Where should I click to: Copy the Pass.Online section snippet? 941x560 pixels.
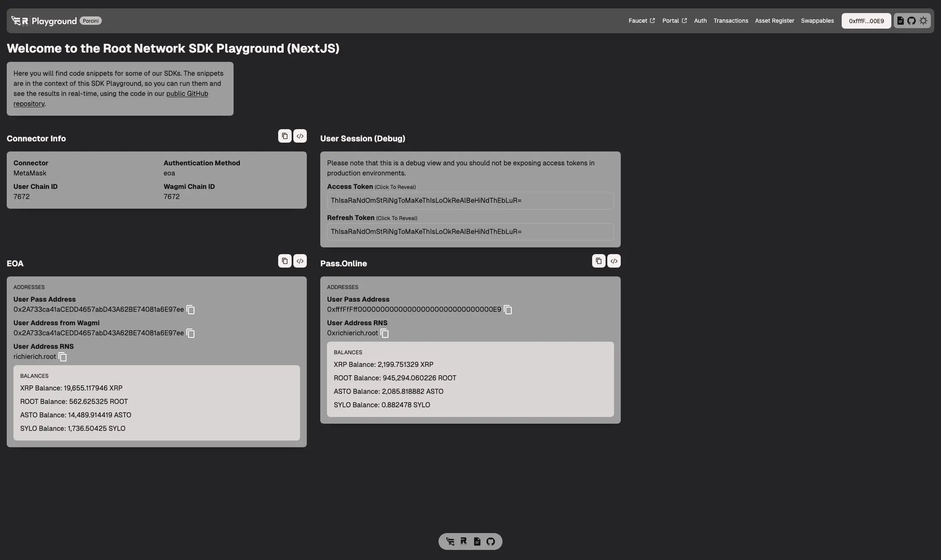click(x=599, y=261)
